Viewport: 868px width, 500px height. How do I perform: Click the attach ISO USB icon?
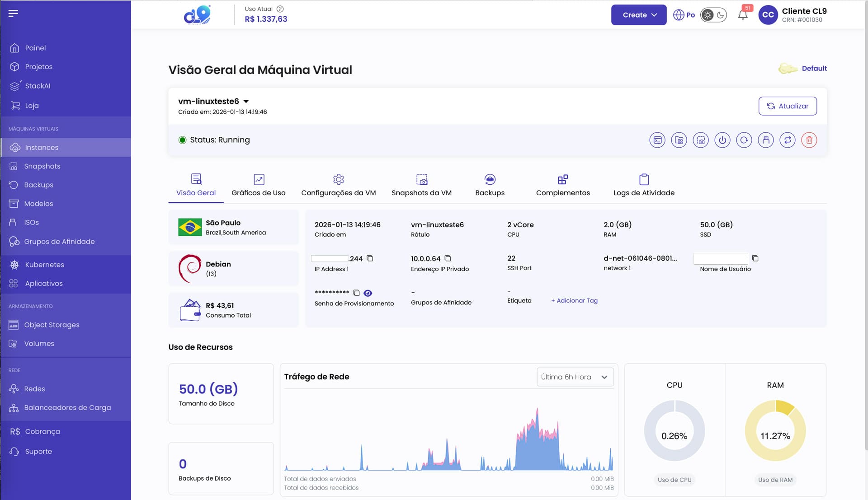(766, 140)
